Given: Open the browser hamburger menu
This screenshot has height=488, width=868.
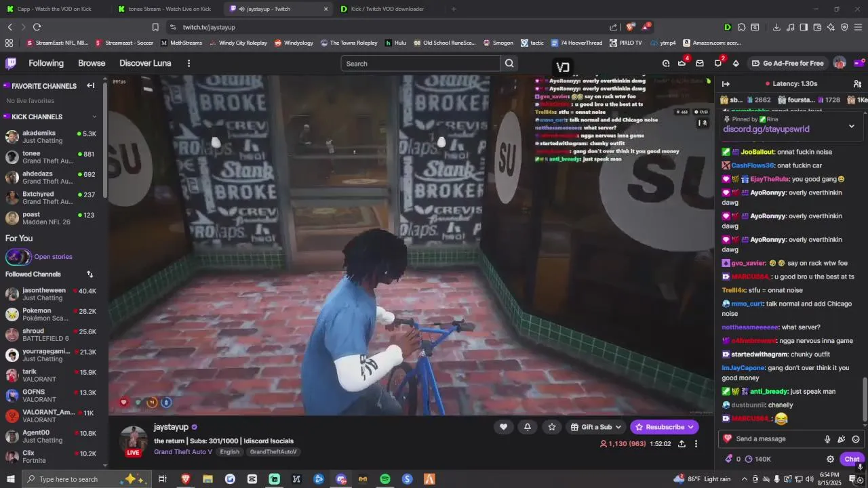Looking at the screenshot, I should pos(859,27).
